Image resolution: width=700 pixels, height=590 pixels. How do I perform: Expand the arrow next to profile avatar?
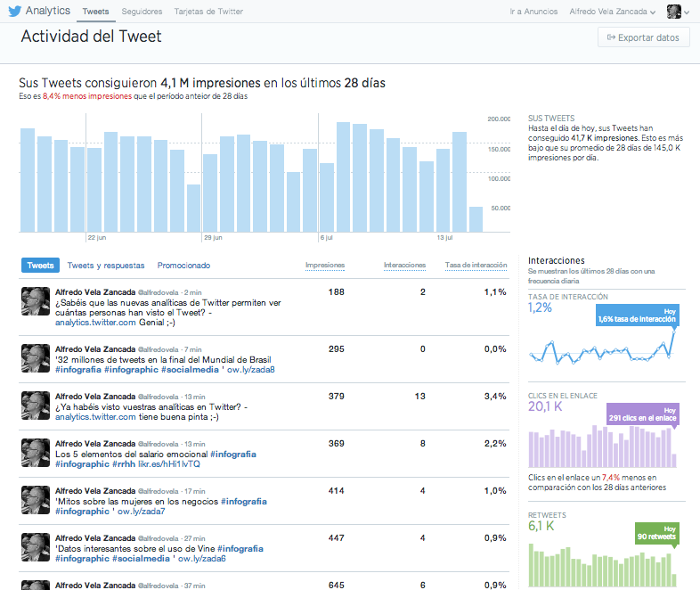pyautogui.click(x=687, y=12)
